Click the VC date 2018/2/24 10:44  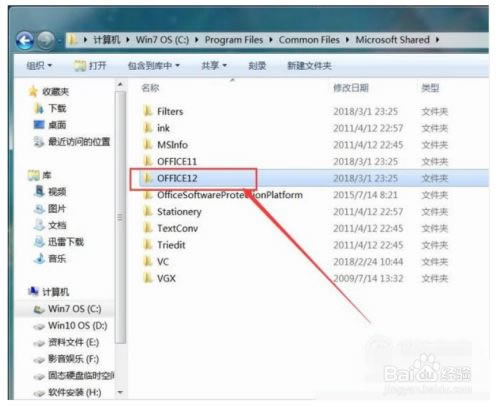(x=368, y=261)
